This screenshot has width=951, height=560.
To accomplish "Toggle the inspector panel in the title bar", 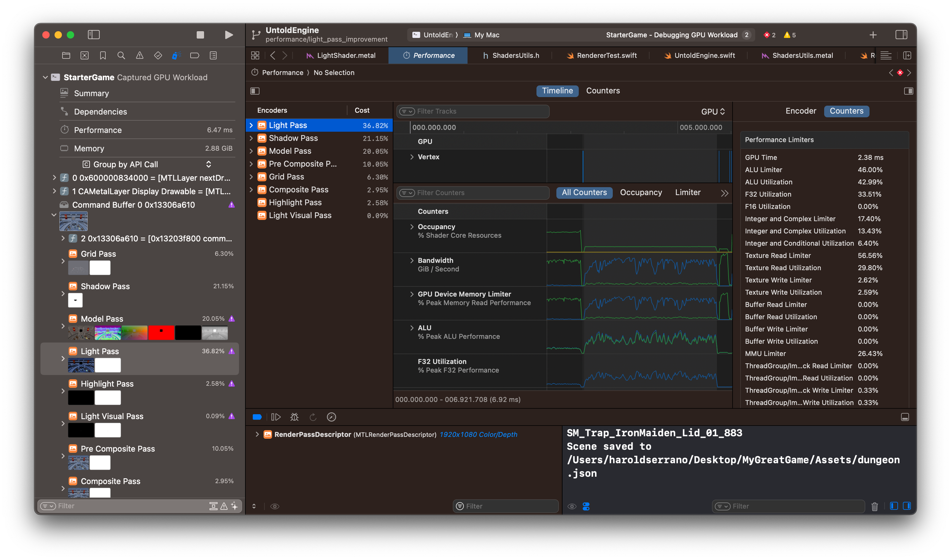I will (901, 35).
